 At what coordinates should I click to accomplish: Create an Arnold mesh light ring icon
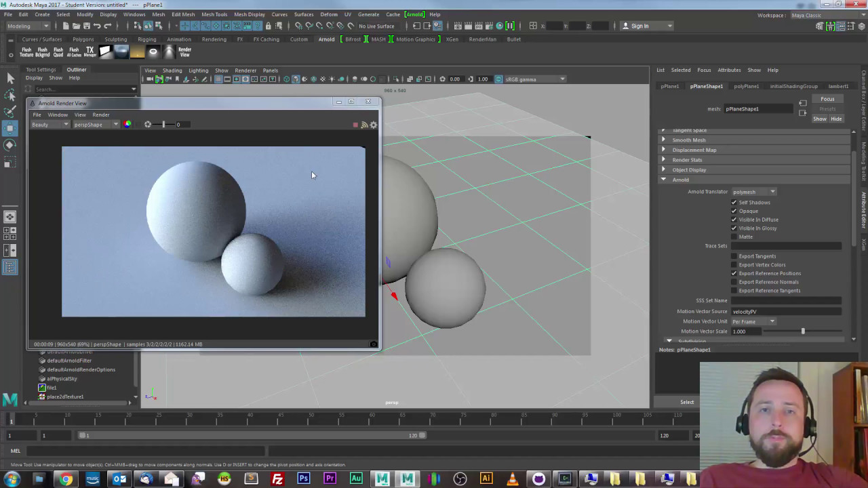(x=153, y=52)
